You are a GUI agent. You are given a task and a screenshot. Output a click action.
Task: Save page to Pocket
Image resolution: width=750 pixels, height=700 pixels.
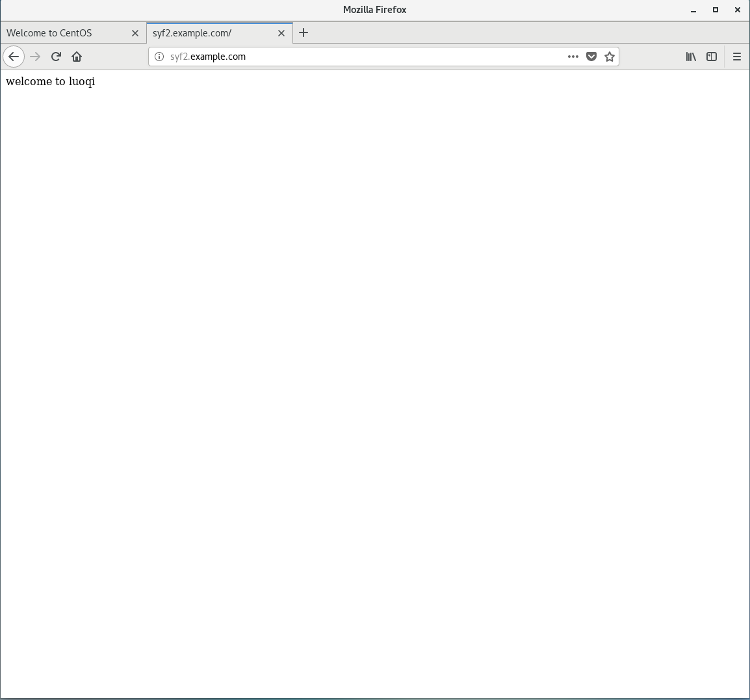coord(591,57)
